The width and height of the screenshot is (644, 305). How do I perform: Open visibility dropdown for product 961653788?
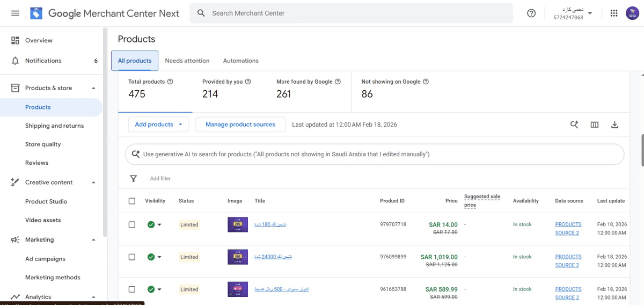click(x=159, y=289)
